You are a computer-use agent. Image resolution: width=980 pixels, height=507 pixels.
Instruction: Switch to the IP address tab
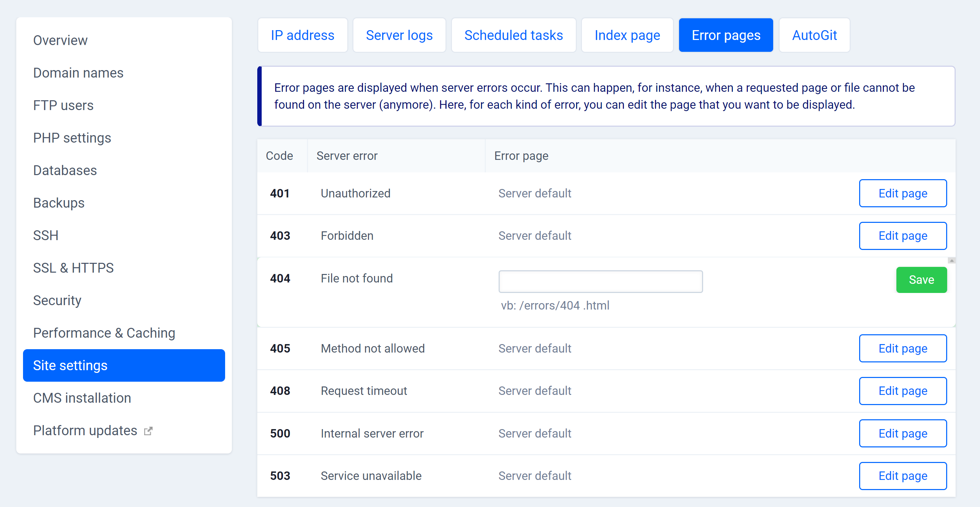click(302, 35)
